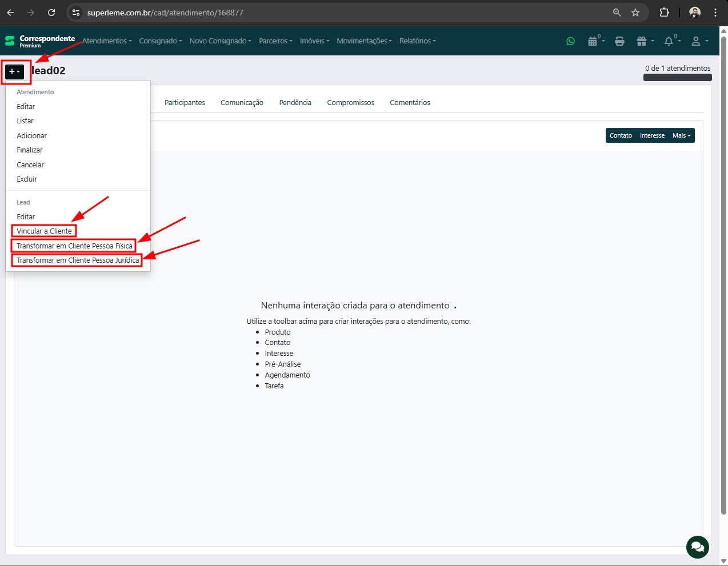This screenshot has width=728, height=566.
Task: Expand the Atendimentos navbar menu
Action: tap(106, 41)
